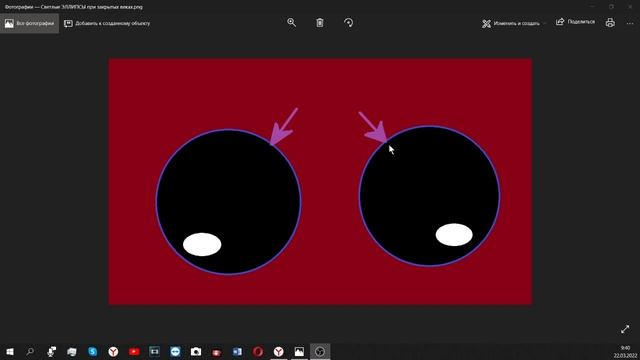Open the Windows Start menu

coord(10,351)
